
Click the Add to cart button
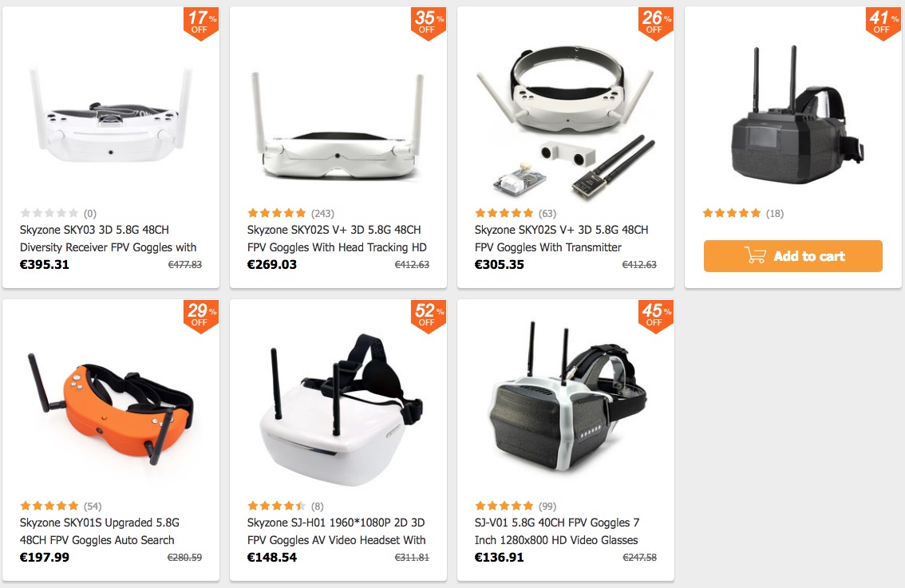click(792, 255)
